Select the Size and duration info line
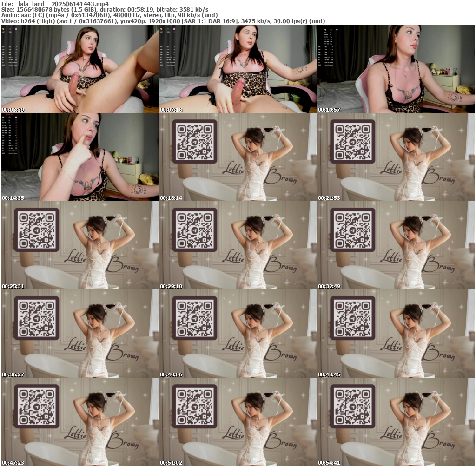Image resolution: width=476 pixels, height=466 pixels. pyautogui.click(x=105, y=9)
